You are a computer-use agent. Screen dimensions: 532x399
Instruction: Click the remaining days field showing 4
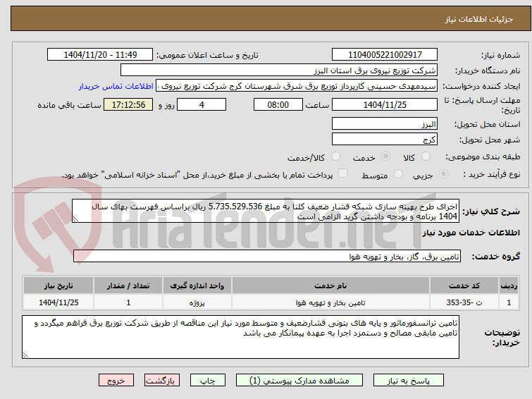coord(202,104)
